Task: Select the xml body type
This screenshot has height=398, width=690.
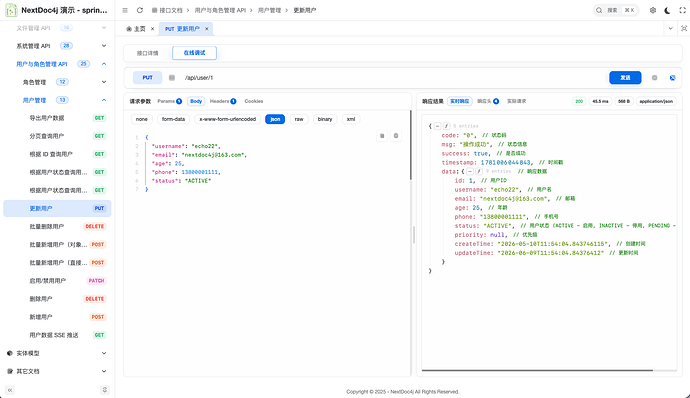Action: (351, 119)
